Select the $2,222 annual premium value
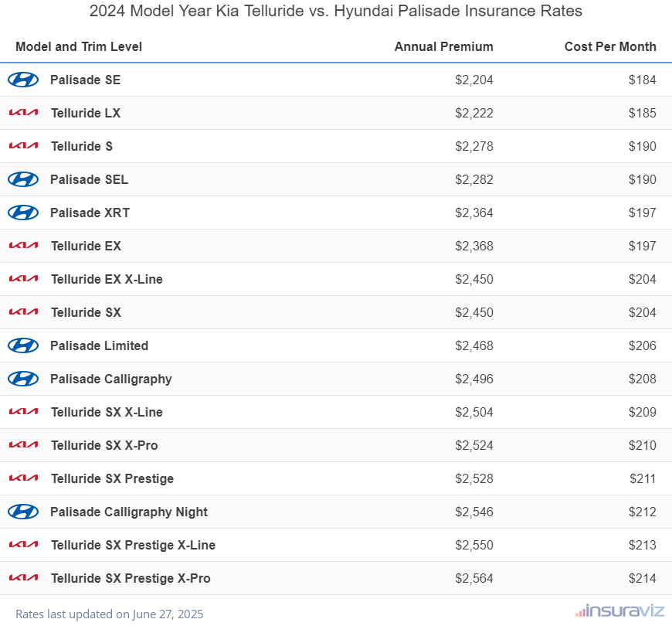 [474, 113]
